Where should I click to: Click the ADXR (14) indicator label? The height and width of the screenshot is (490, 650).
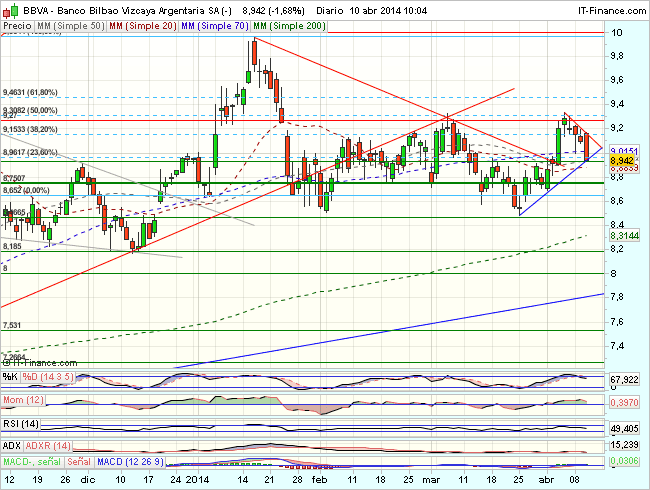pyautogui.click(x=48, y=446)
